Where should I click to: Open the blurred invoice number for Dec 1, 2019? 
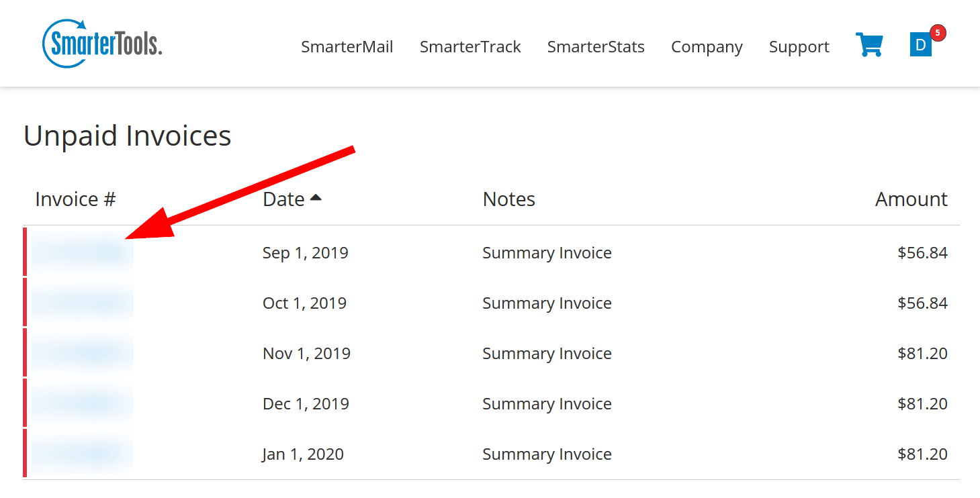coord(82,403)
